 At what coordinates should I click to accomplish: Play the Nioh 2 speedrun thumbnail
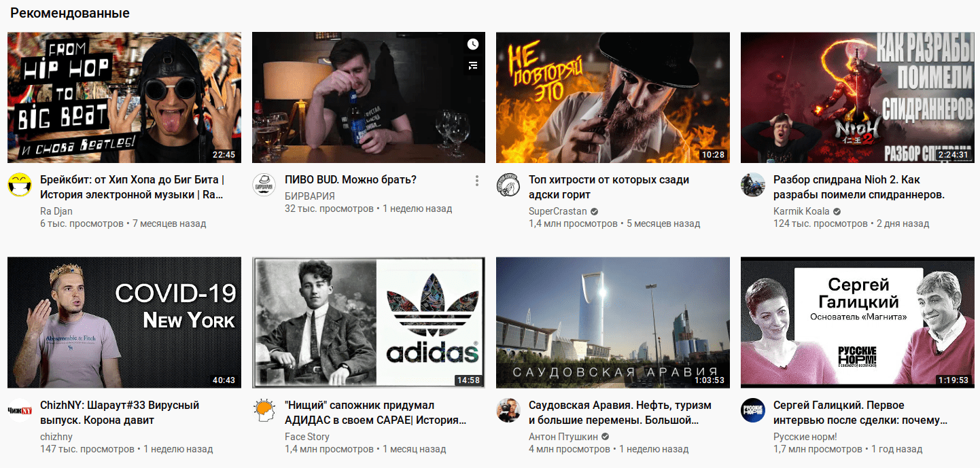pos(858,97)
